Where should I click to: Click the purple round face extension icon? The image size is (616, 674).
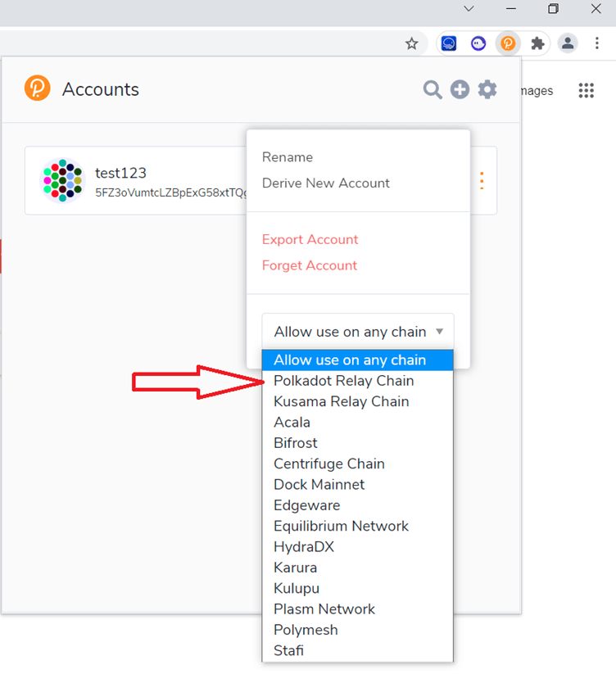(x=478, y=43)
